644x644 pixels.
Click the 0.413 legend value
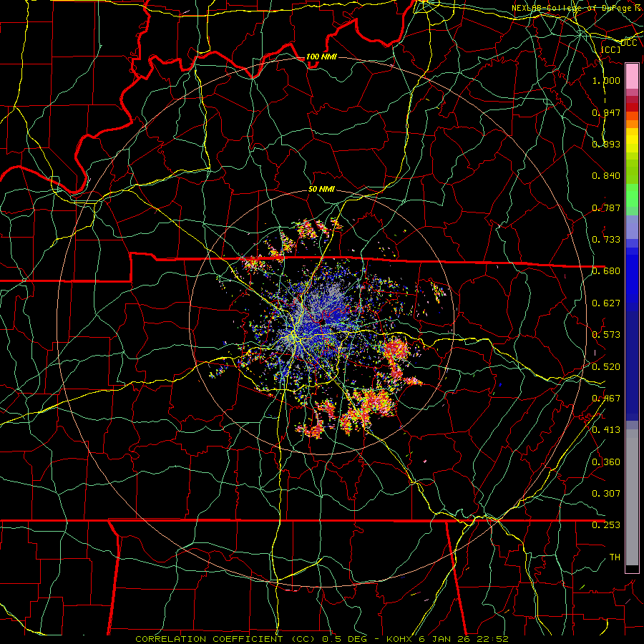[606, 430]
